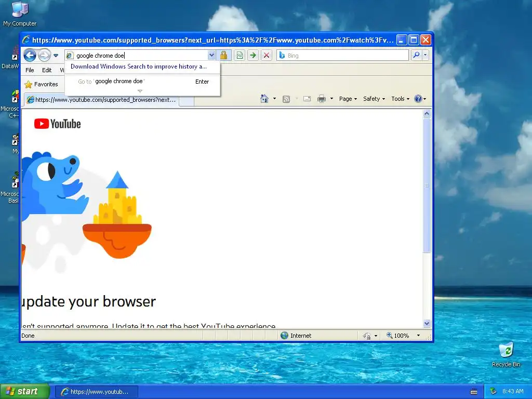Open the Windows Start button
This screenshot has width=532, height=399.
(x=25, y=391)
